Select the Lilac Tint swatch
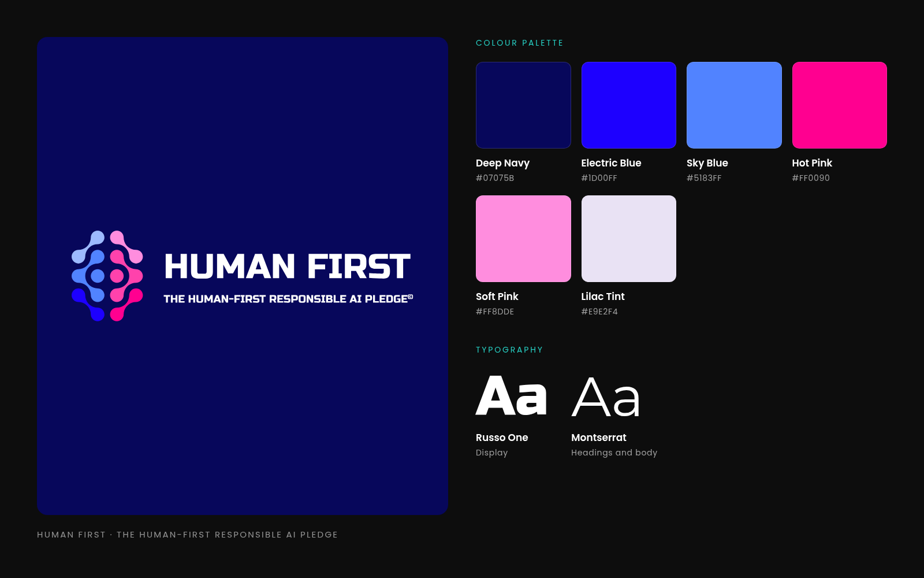 (x=629, y=239)
